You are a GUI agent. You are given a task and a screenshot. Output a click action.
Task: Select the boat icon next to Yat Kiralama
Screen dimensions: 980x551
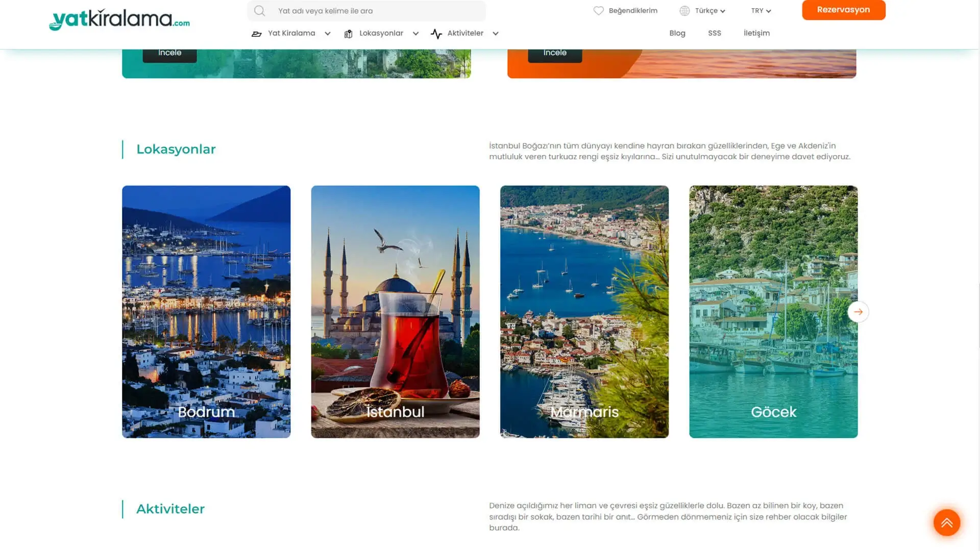click(257, 33)
